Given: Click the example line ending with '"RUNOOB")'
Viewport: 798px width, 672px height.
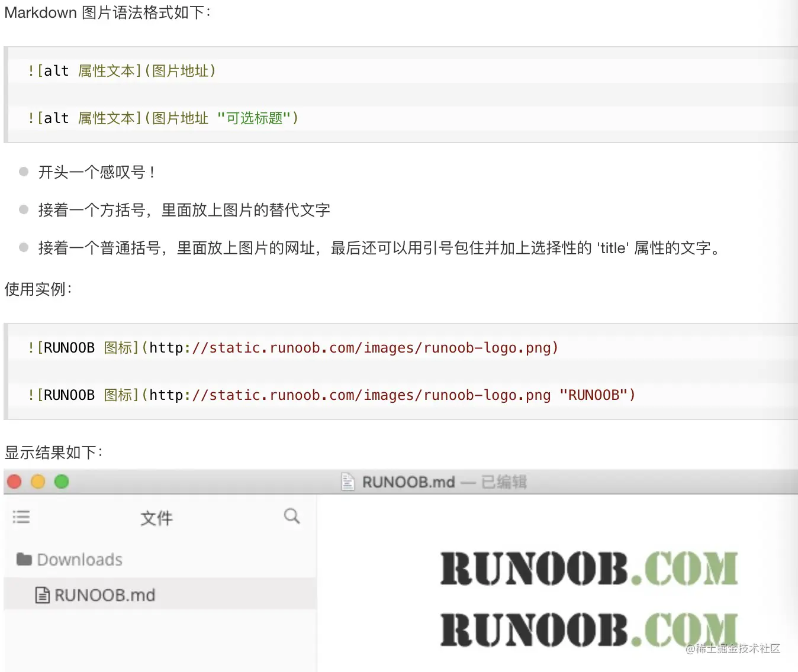Looking at the screenshot, I should (x=332, y=395).
